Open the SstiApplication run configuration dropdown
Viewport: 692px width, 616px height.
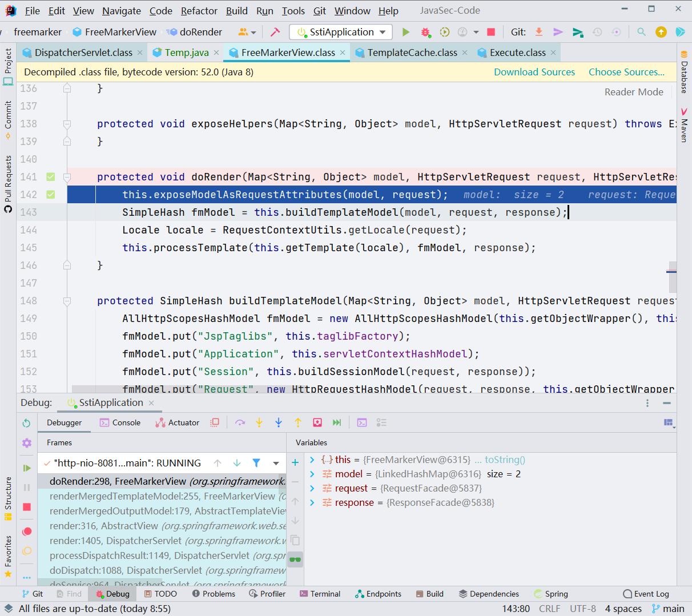pyautogui.click(x=340, y=32)
